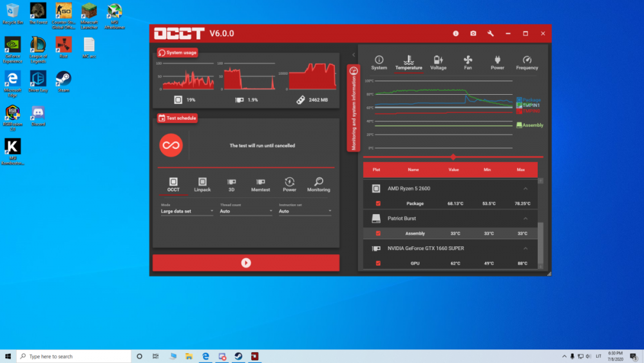Viewport: 644px width, 363px height.
Task: Select the 3D test tab
Action: click(232, 184)
